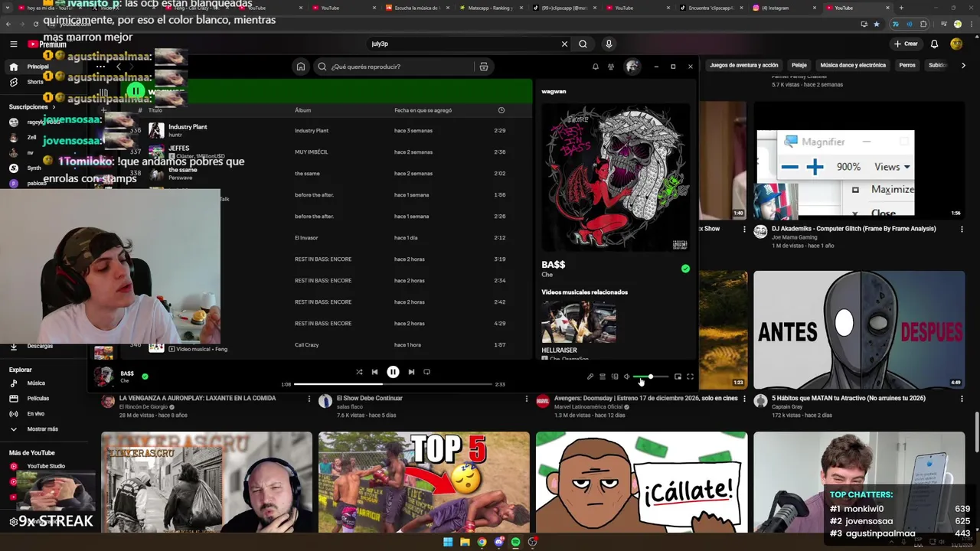Skip to previous track in Spotify
Viewport: 980px width, 551px height.
pyautogui.click(x=374, y=372)
